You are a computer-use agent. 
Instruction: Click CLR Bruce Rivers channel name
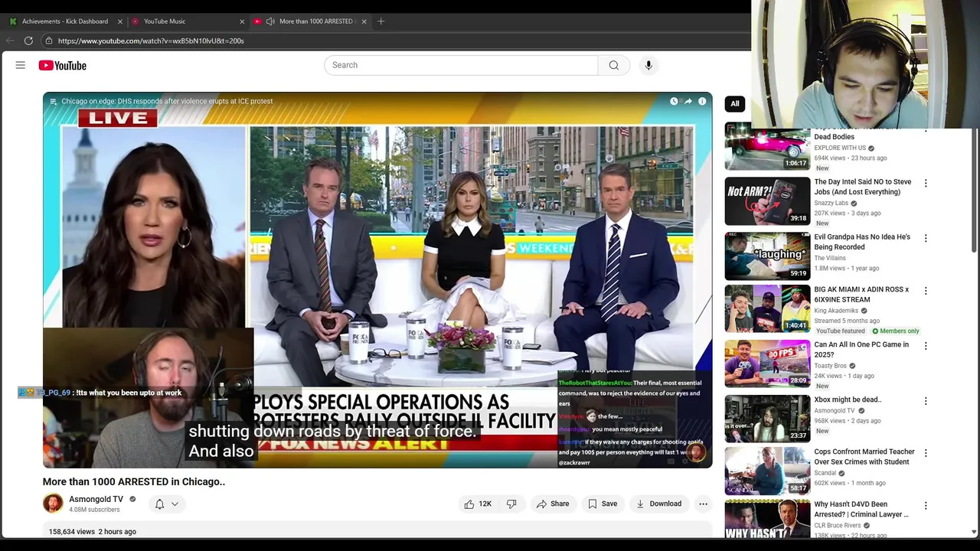pyautogui.click(x=838, y=526)
